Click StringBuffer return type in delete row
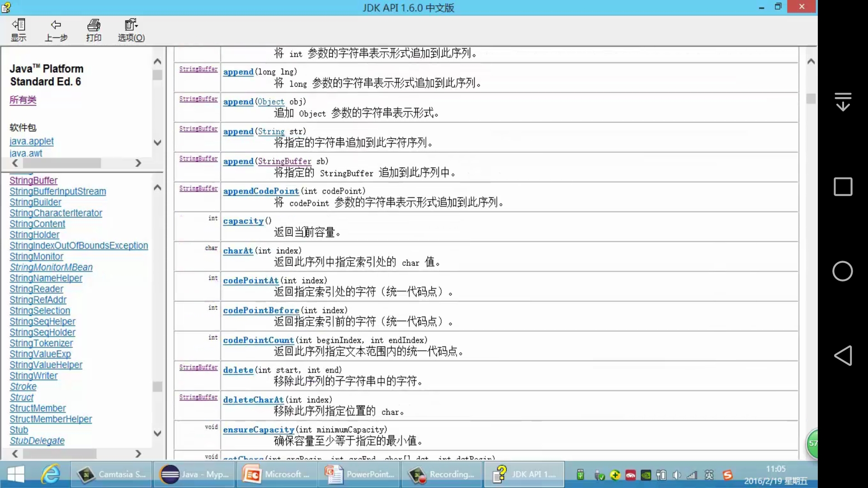The image size is (868, 488). click(x=198, y=367)
